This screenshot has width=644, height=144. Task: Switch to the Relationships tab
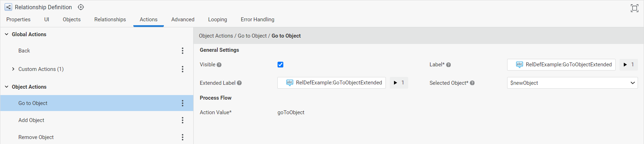point(110,20)
